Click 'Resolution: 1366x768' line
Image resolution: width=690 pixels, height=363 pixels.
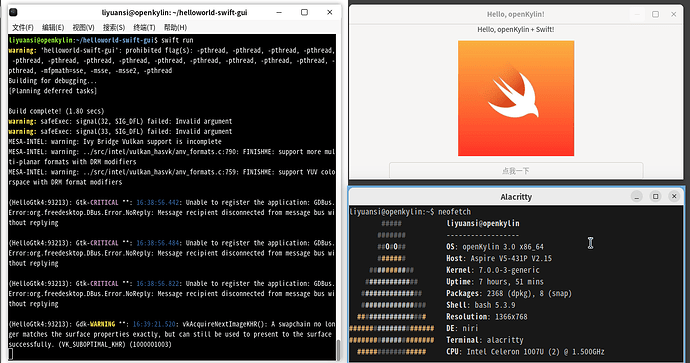486,317
